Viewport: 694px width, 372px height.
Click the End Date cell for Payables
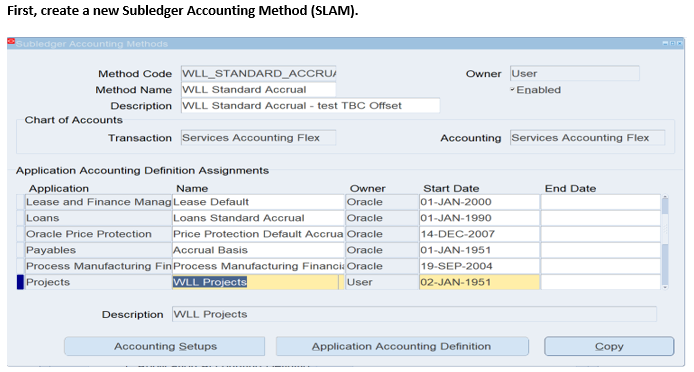point(601,250)
